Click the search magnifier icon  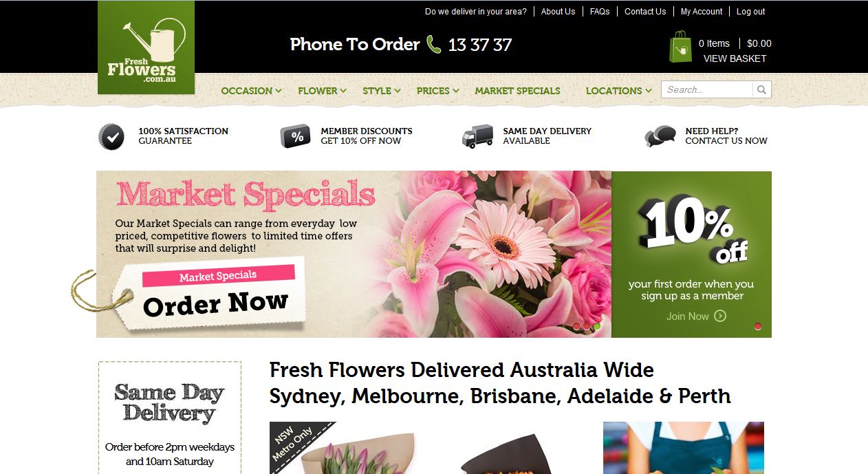pos(761,89)
